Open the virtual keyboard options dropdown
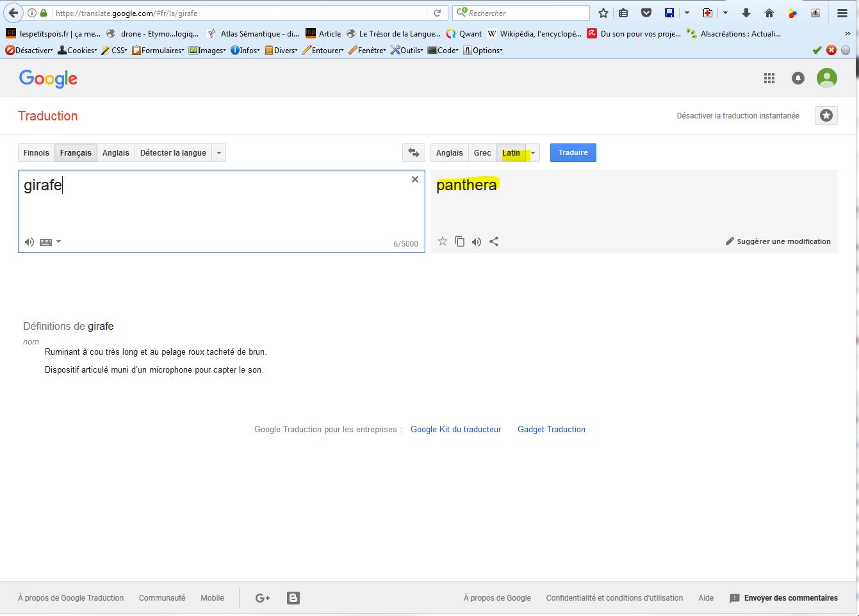Screen dimensions: 859x616 point(58,242)
